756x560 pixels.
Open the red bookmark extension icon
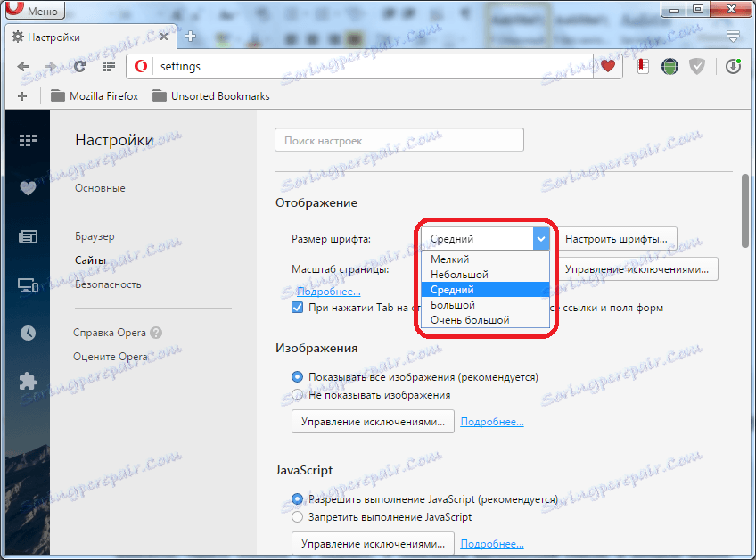coord(643,66)
